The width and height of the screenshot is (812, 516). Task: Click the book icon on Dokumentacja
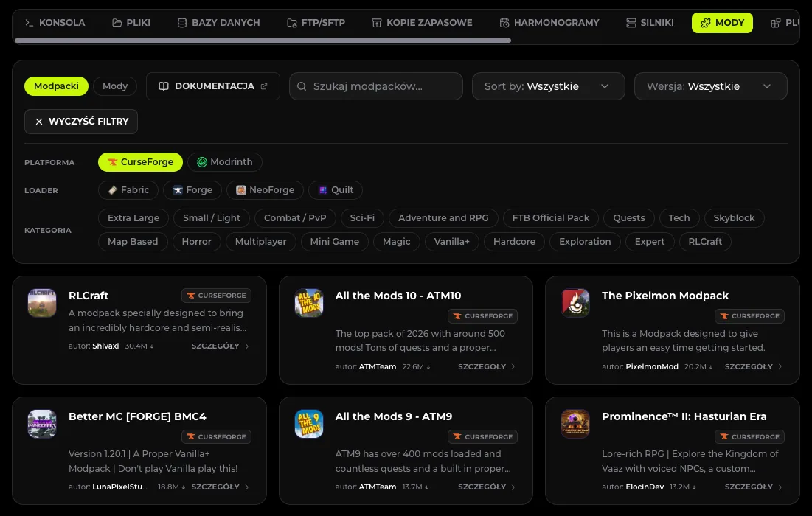click(x=164, y=86)
